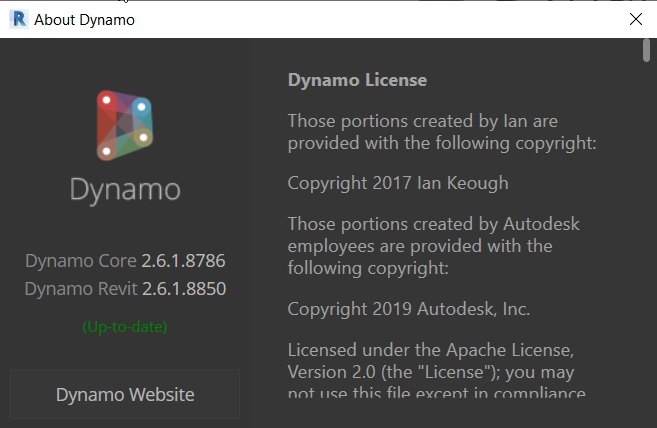The width and height of the screenshot is (657, 428).
Task: Click the paragraph about portions created by Ian
Action: click(x=442, y=132)
